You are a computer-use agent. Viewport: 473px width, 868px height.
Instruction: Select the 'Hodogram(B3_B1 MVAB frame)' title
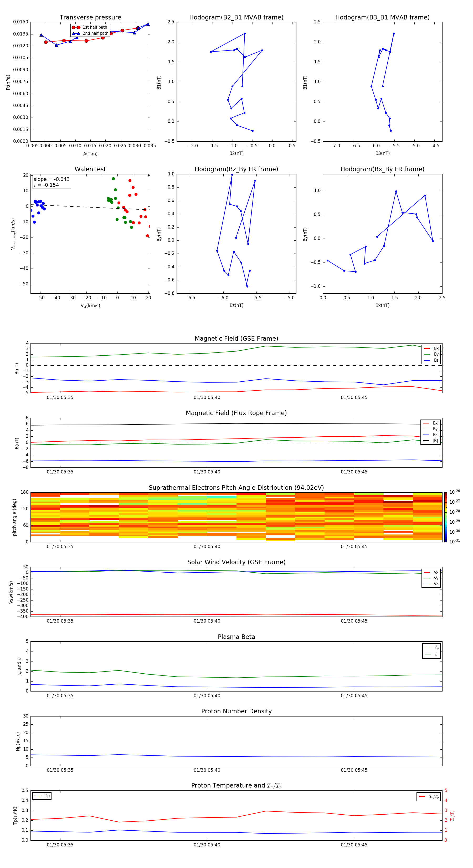[382, 18]
